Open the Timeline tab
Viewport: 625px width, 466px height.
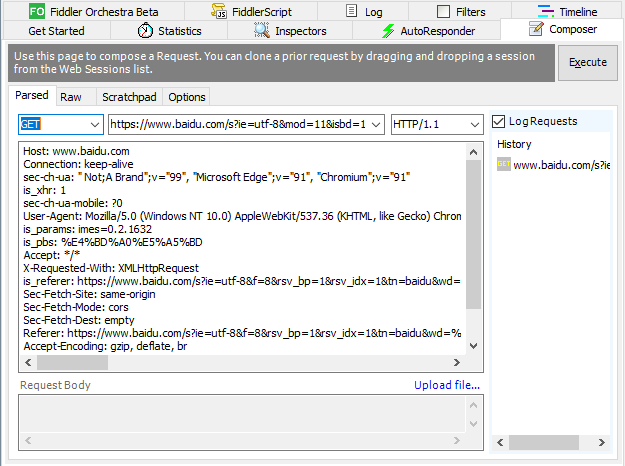[567, 12]
